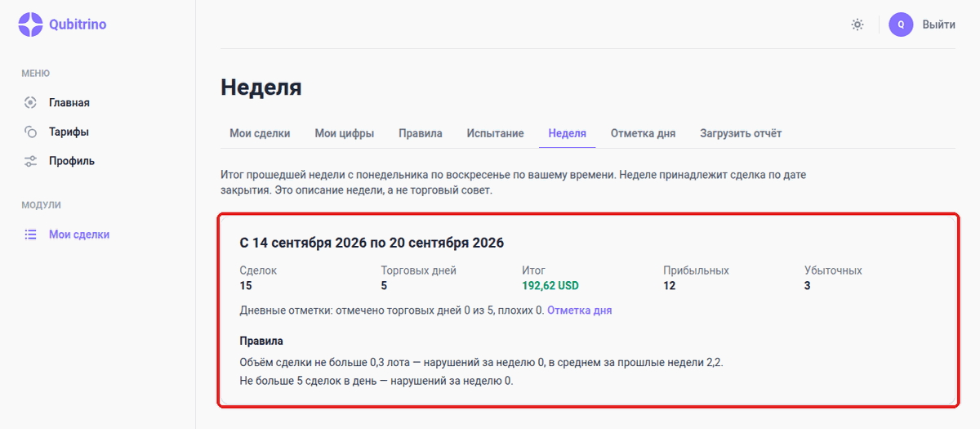Click the Неделя page heading
980x429 pixels.
[x=261, y=87]
